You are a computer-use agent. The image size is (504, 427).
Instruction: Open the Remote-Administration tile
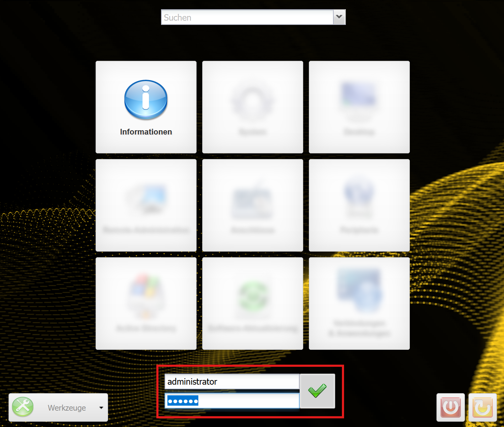[x=146, y=205]
